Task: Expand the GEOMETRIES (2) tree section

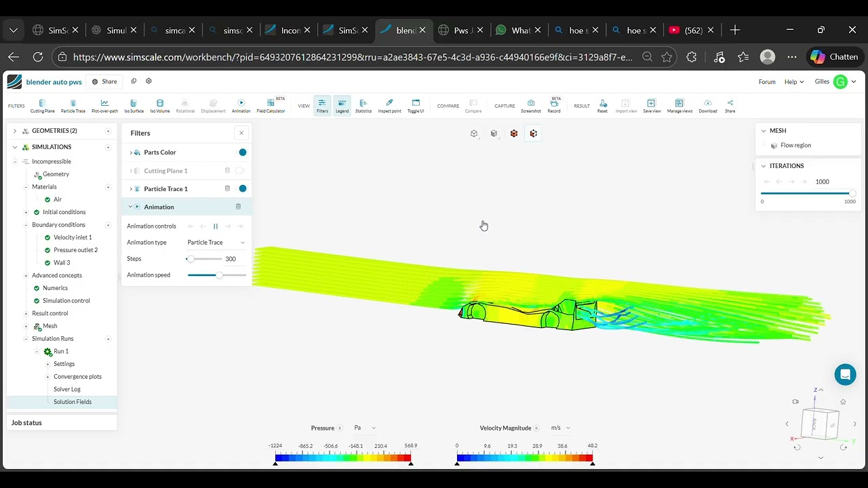Action: (x=15, y=131)
